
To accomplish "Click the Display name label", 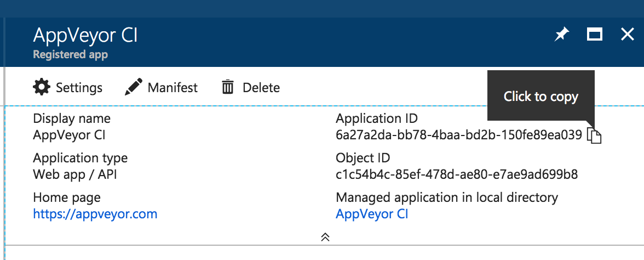I will coord(72,118).
